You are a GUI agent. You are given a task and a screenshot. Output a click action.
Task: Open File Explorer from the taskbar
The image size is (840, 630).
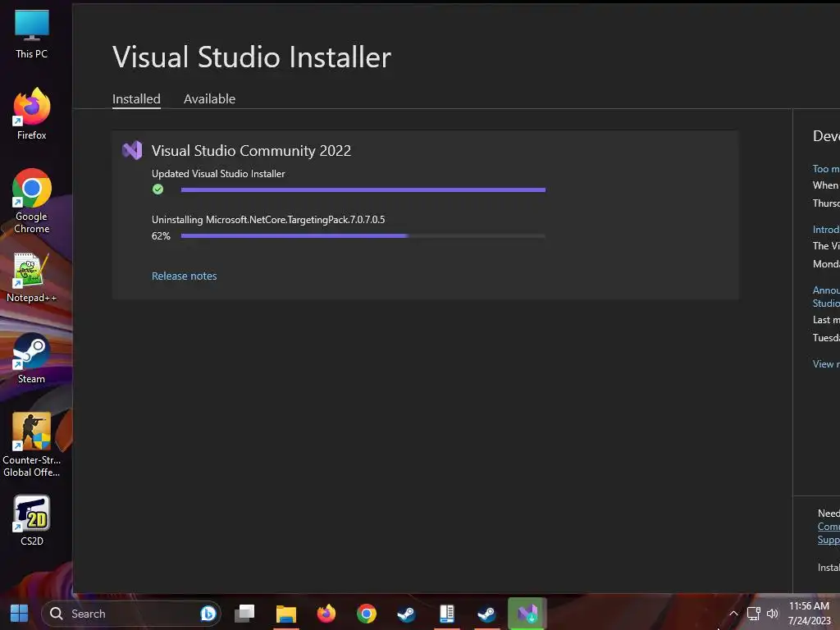point(286,614)
